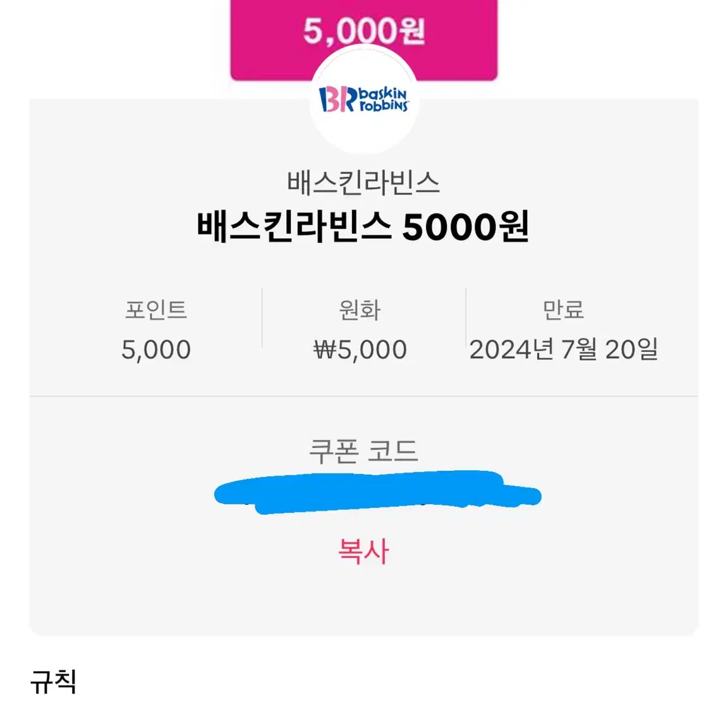Image resolution: width=728 pixels, height=728 pixels.
Task: Tap the 2024년 7월 20일 expiry date
Action: (564, 349)
